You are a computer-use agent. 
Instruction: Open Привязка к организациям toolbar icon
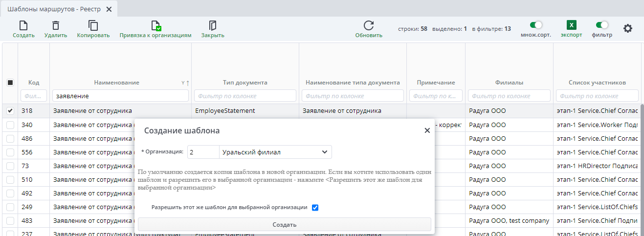(155, 26)
